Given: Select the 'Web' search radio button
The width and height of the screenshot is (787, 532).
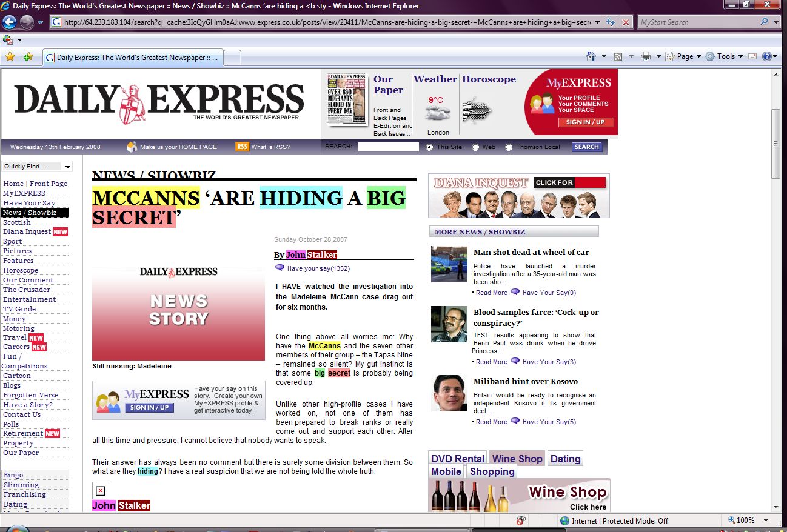Looking at the screenshot, I should 475,147.
